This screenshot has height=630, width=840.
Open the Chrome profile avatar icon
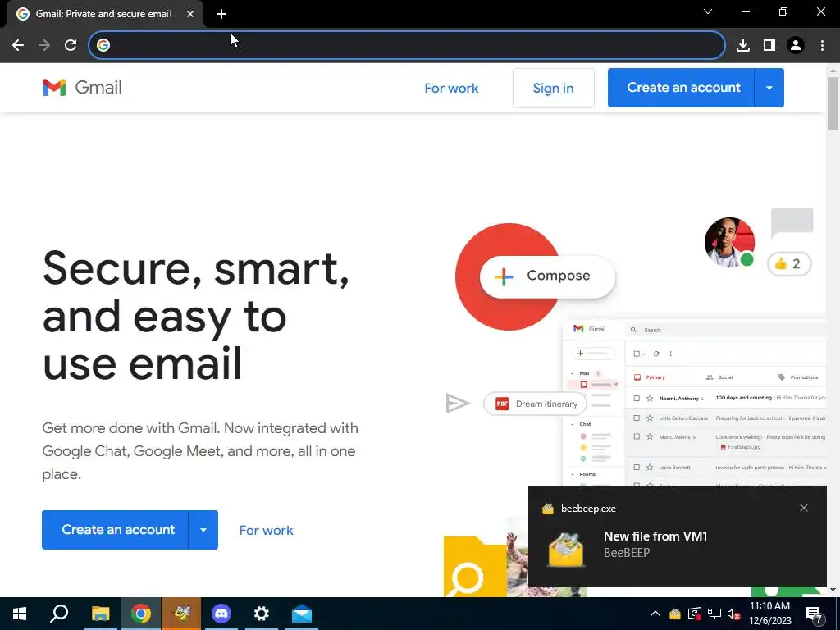pyautogui.click(x=796, y=45)
